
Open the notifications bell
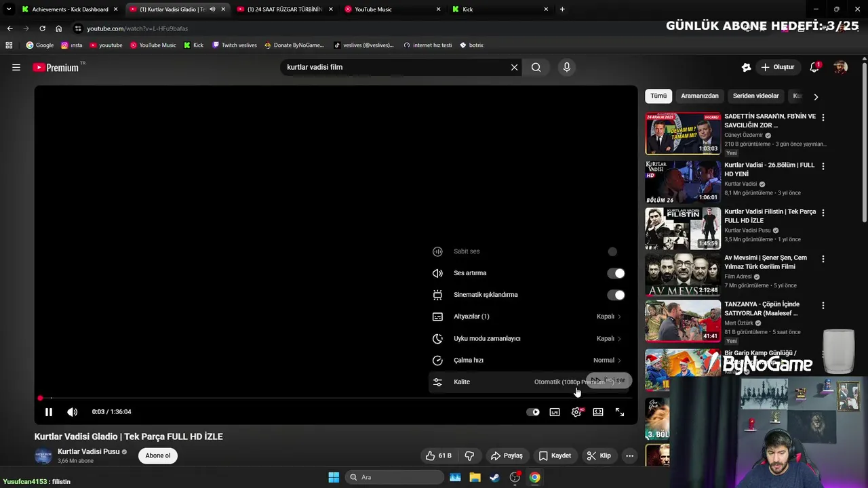coord(814,67)
